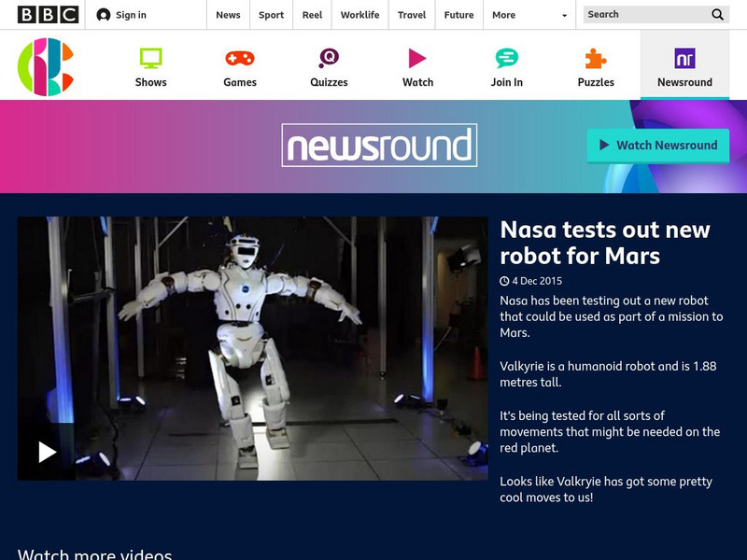This screenshot has height=560, width=747.
Task: Click the Join In label in navigation
Action: pos(506,82)
